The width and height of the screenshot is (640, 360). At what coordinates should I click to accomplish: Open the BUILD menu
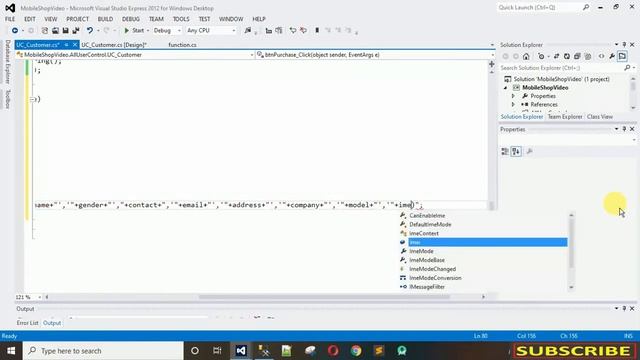coord(105,19)
